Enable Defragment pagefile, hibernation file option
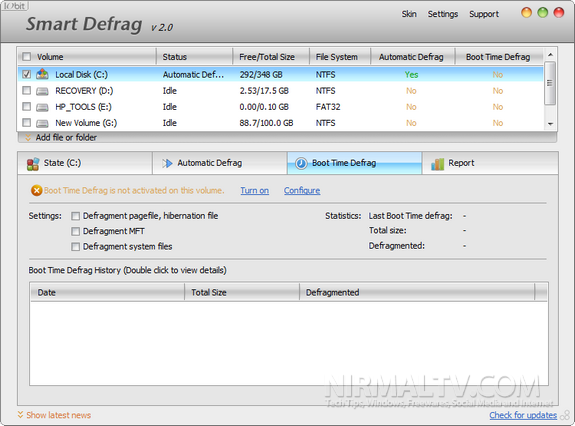The image size is (575, 426). [x=76, y=216]
